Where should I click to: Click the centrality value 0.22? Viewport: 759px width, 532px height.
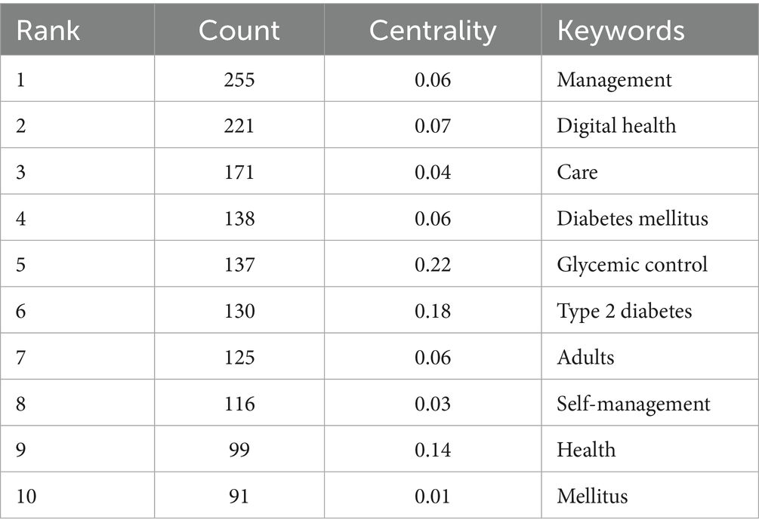tap(433, 265)
